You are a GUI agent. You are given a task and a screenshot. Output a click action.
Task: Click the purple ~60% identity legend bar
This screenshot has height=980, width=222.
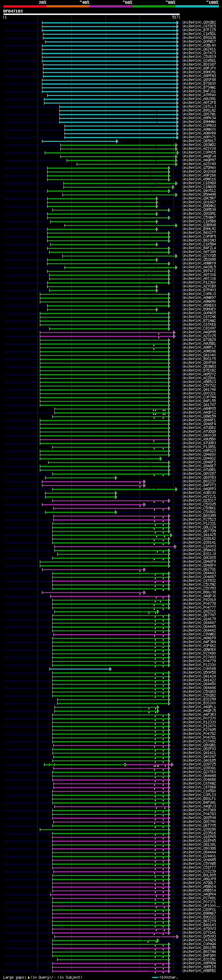pos(111,6)
